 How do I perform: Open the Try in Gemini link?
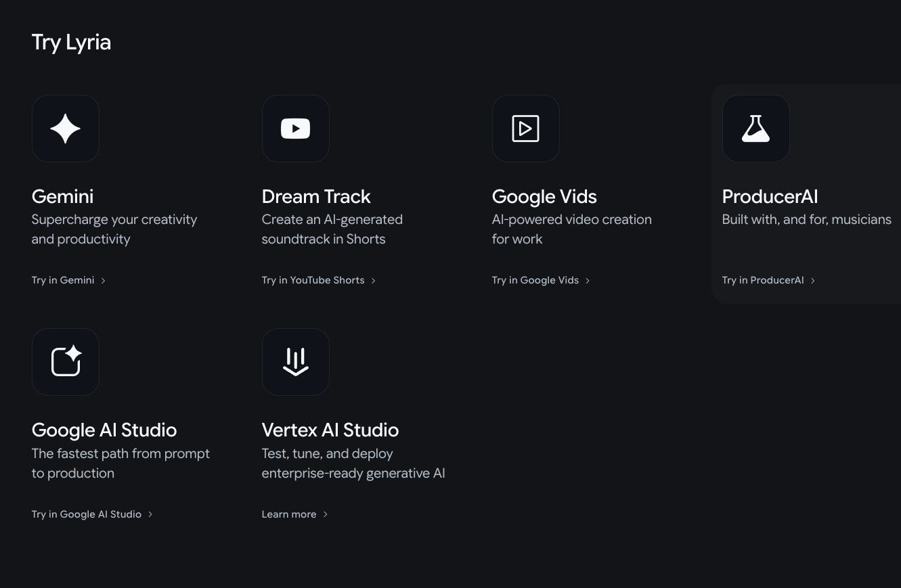click(63, 280)
